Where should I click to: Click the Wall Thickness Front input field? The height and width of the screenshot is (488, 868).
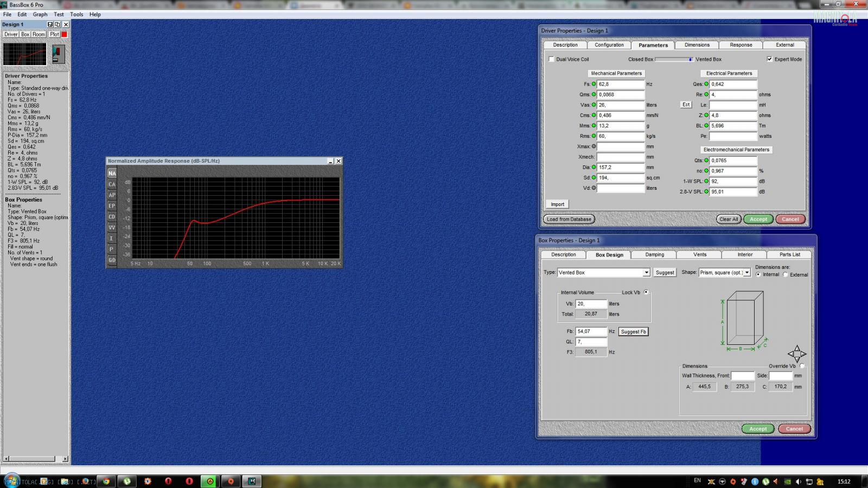[743, 376]
